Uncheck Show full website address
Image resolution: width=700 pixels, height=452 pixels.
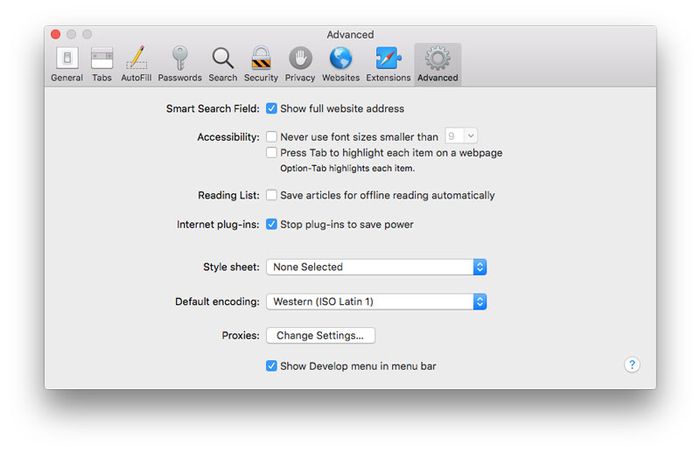pos(271,109)
